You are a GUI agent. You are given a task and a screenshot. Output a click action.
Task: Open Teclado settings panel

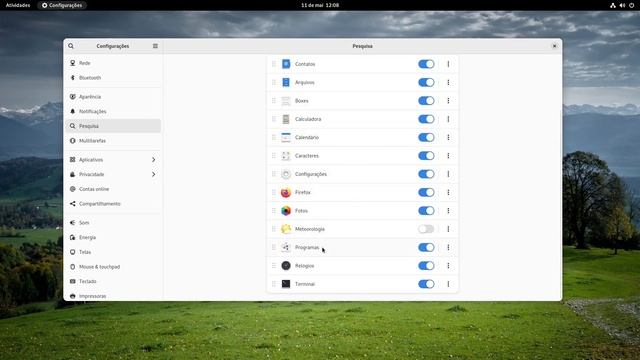pos(113,282)
